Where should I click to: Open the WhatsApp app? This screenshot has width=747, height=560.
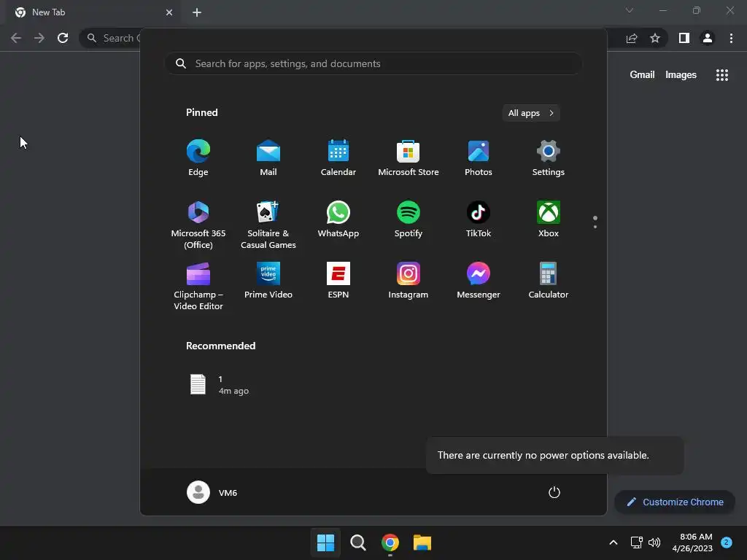click(338, 219)
